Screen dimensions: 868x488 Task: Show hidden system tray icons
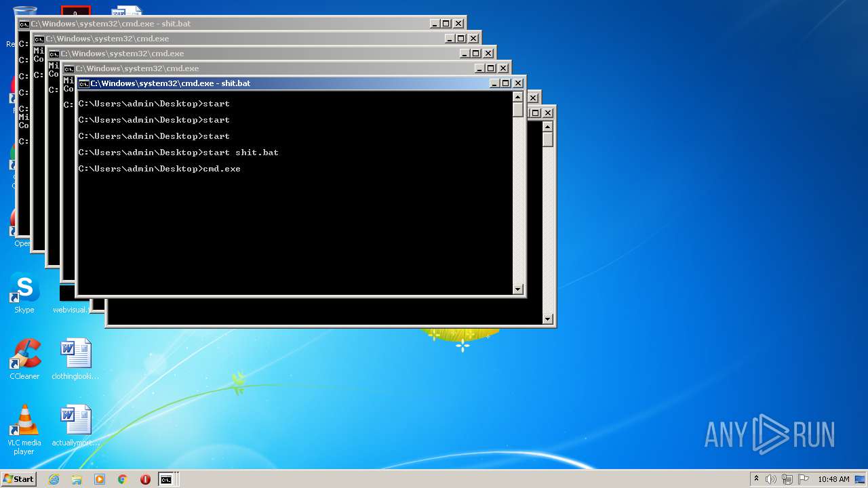756,479
